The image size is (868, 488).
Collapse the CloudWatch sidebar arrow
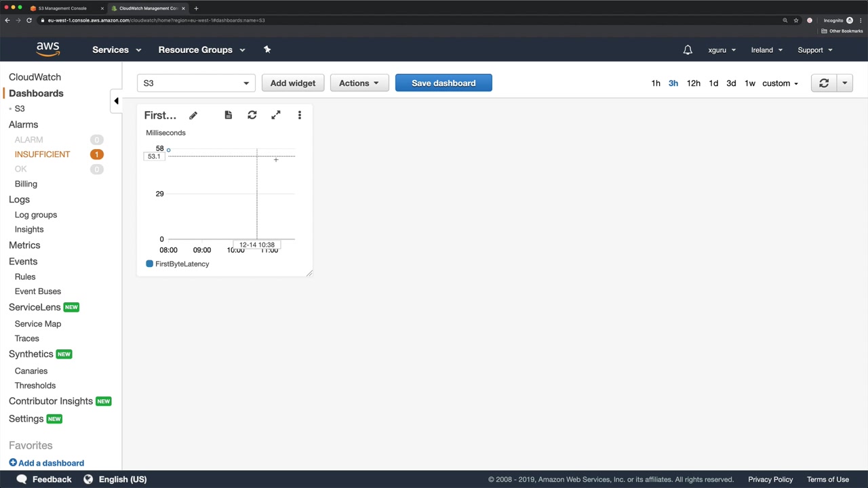116,101
